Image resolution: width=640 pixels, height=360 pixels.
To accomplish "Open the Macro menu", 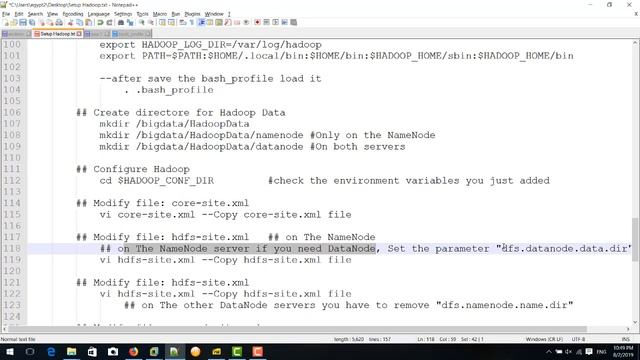I will tap(160, 14).
